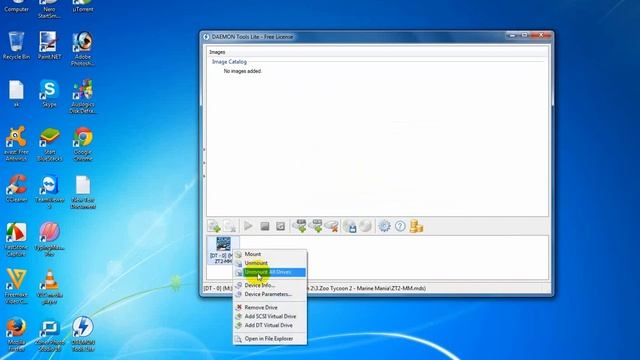
Task: Open Device Parameters from the context menu
Action: 270,294
